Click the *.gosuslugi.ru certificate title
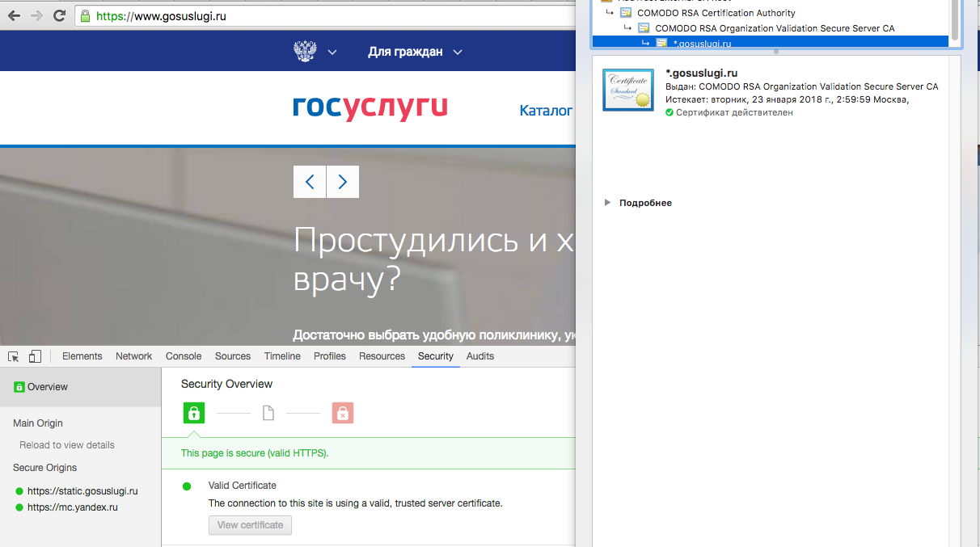Viewport: 980px width, 547px height. [x=701, y=74]
